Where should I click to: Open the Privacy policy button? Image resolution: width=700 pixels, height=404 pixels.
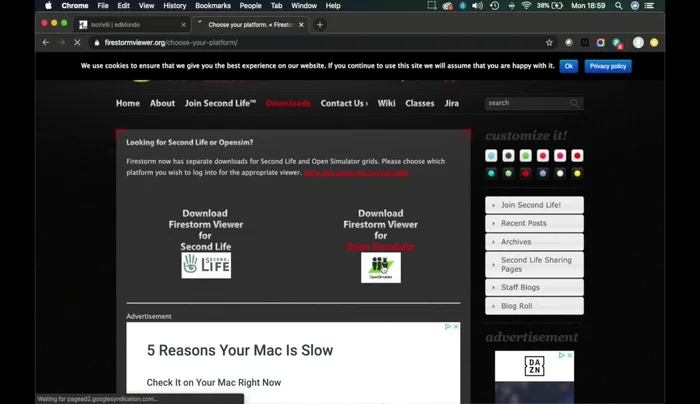tap(608, 66)
